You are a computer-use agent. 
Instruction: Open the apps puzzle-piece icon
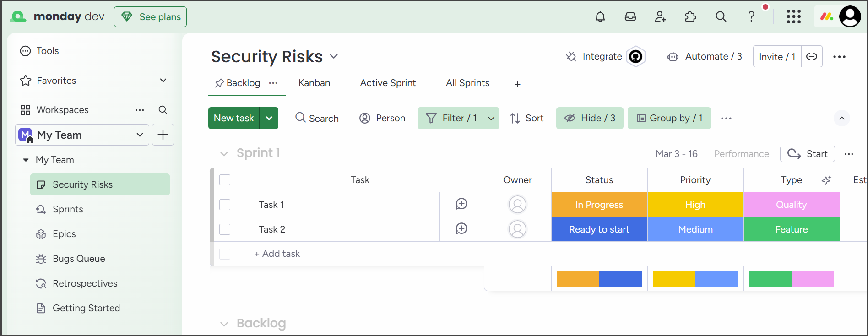click(690, 17)
